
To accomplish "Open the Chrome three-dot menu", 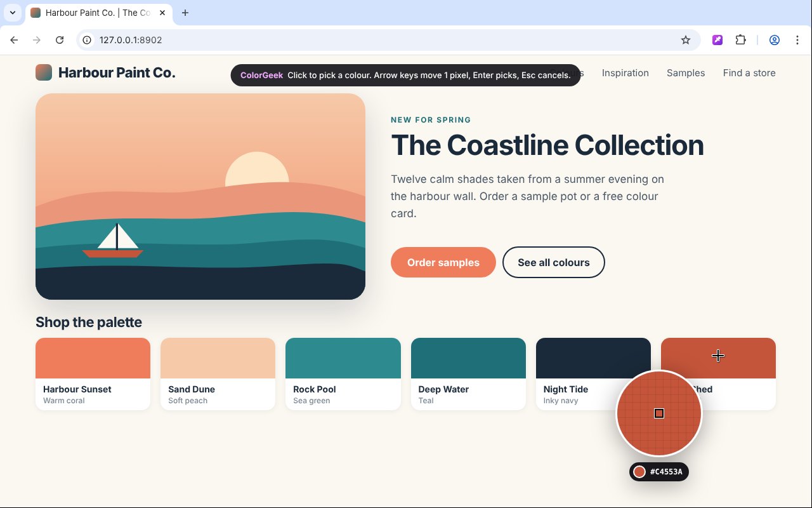I will coord(797,40).
